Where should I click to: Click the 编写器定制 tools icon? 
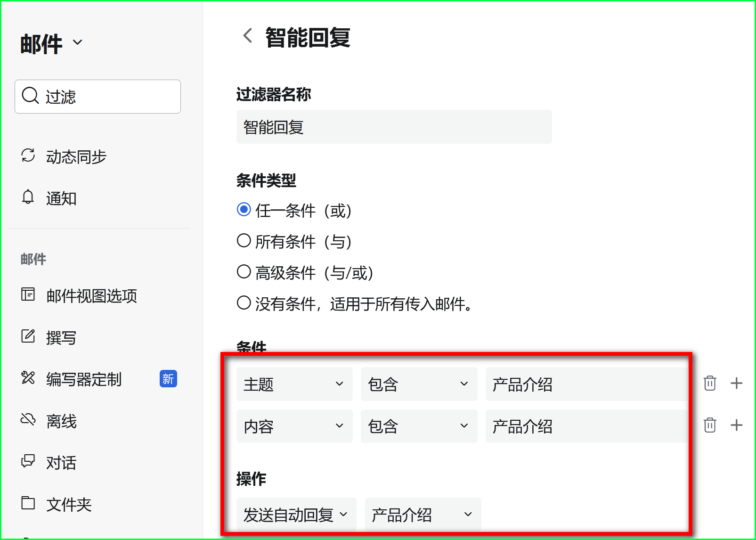(x=28, y=377)
